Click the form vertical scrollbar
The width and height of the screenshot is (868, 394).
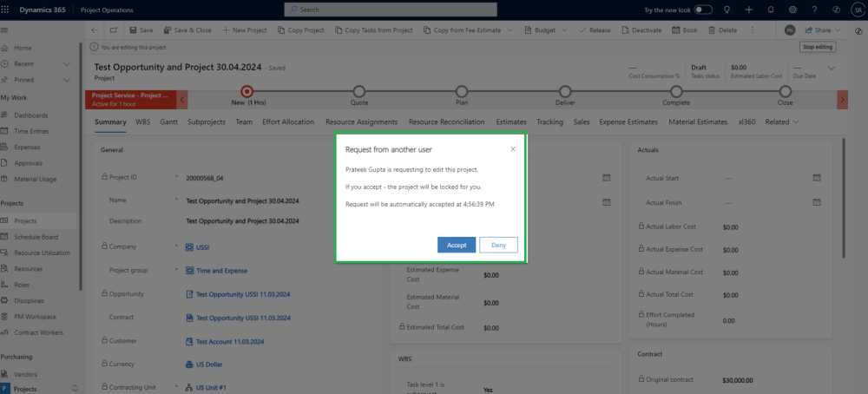[843, 198]
